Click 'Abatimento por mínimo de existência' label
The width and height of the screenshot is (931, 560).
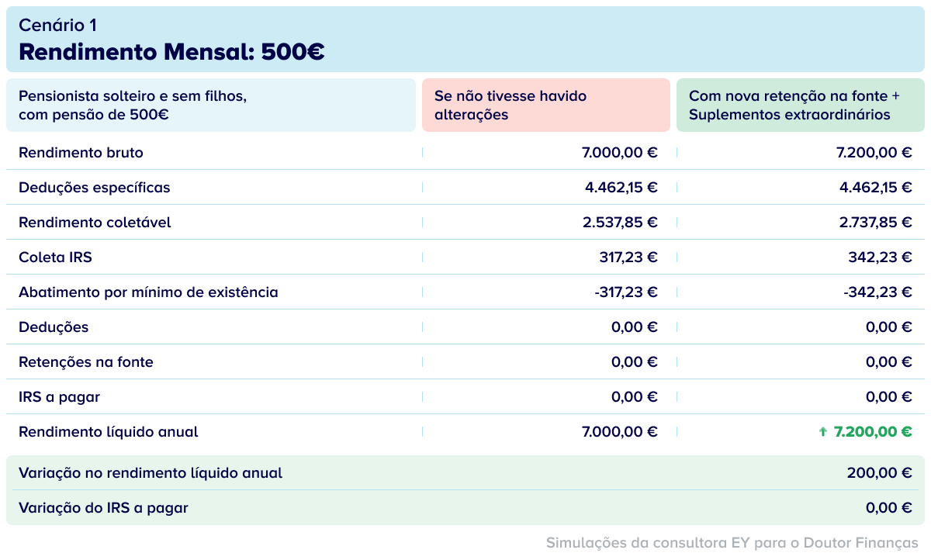coord(148,292)
